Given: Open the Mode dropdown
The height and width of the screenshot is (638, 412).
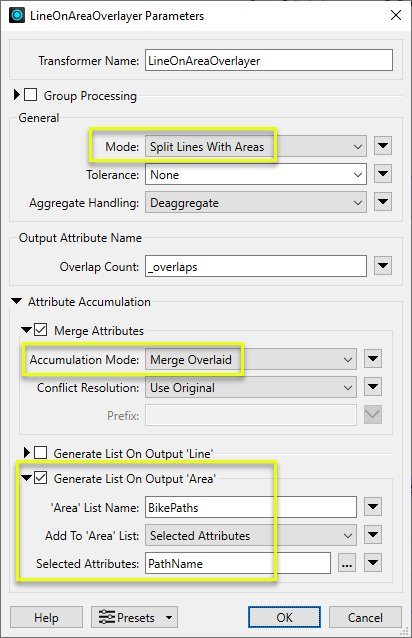Looking at the screenshot, I should pyautogui.click(x=256, y=146).
